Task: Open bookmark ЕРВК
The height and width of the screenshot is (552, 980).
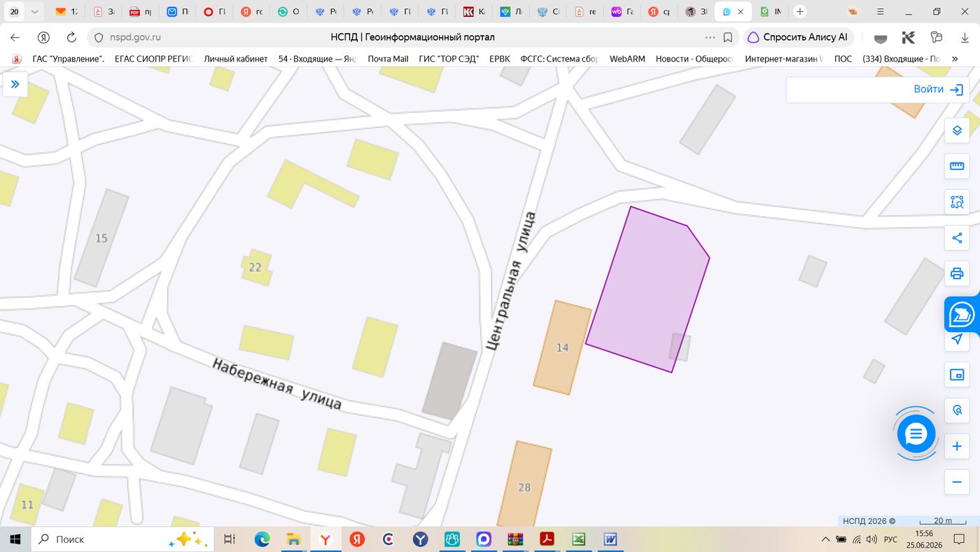Action: click(500, 59)
